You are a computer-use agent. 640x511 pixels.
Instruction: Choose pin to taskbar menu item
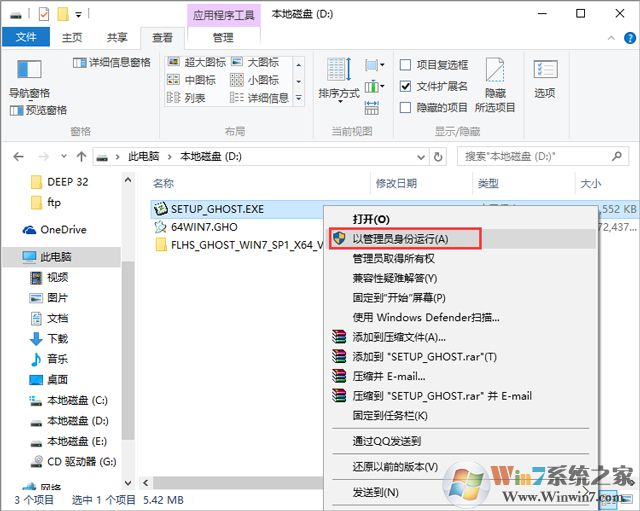tap(463, 416)
